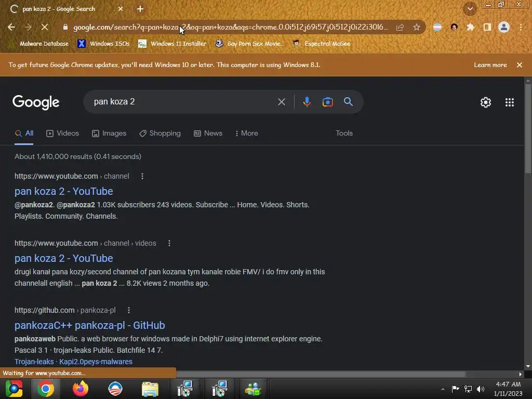Click the Start button on taskbar
The height and width of the screenshot is (399, 532).
pyautogui.click(x=14, y=389)
